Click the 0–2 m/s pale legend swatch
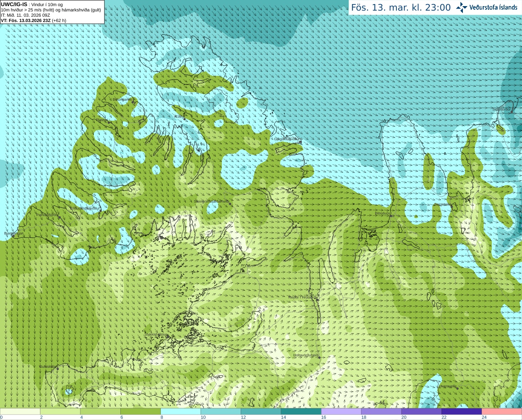522x420 pixels. (20, 411)
